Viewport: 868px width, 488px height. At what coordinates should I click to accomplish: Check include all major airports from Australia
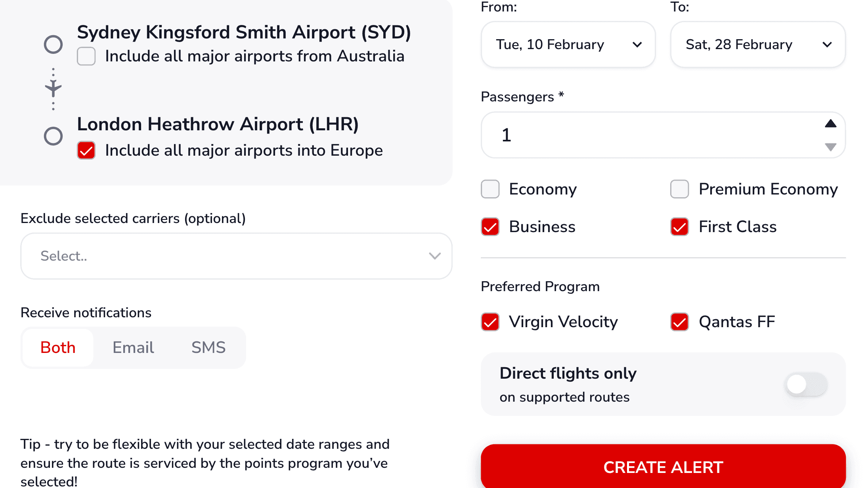pos(86,56)
